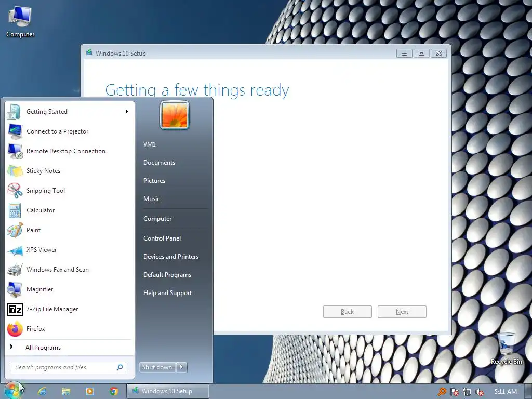Click the Connect to a Projector icon
This screenshot has height=399, width=532.
pyautogui.click(x=15, y=131)
